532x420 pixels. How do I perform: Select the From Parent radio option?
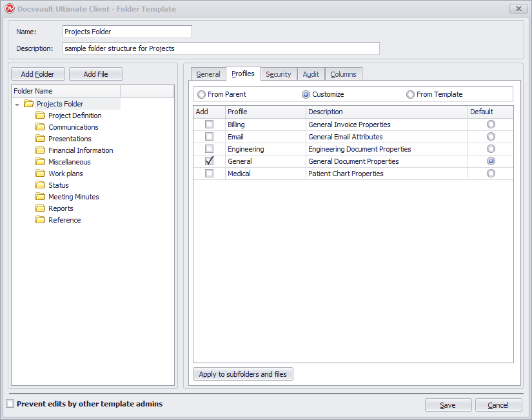(x=202, y=94)
